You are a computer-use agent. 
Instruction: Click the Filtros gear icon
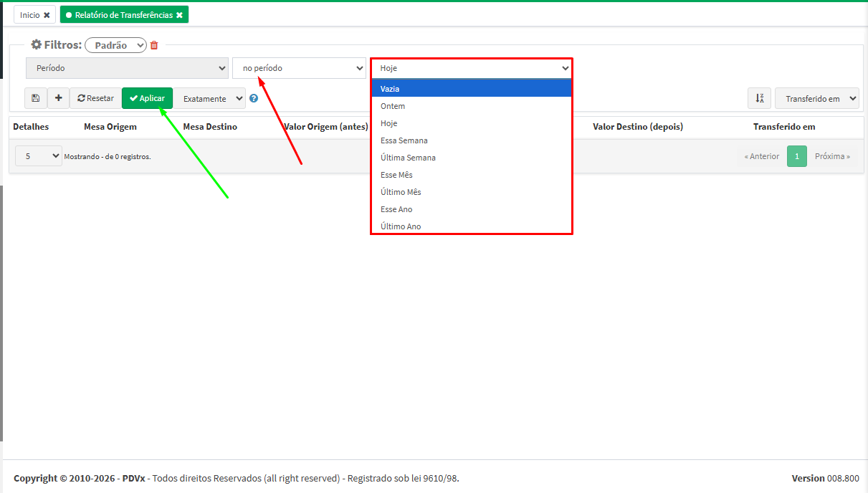coord(36,44)
